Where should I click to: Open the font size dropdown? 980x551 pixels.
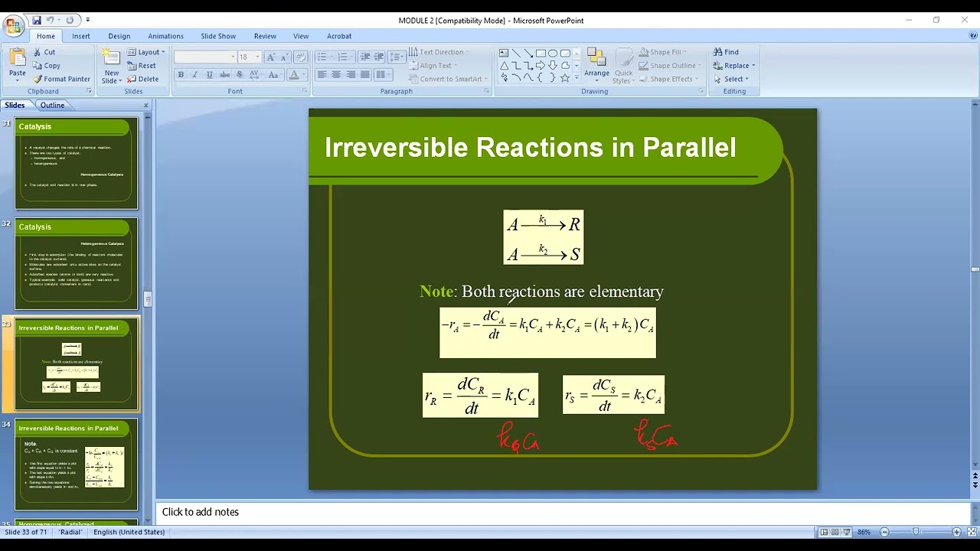[257, 57]
